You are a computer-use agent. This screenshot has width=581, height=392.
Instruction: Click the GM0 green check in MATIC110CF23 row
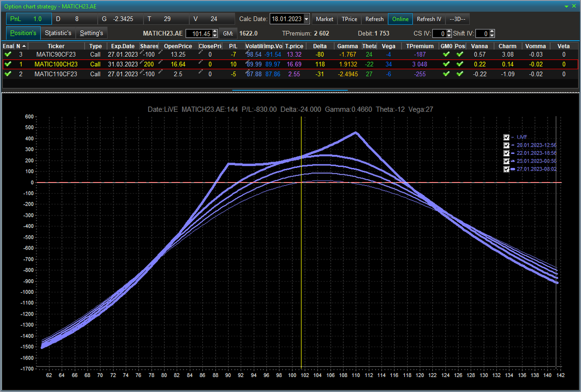tap(446, 74)
